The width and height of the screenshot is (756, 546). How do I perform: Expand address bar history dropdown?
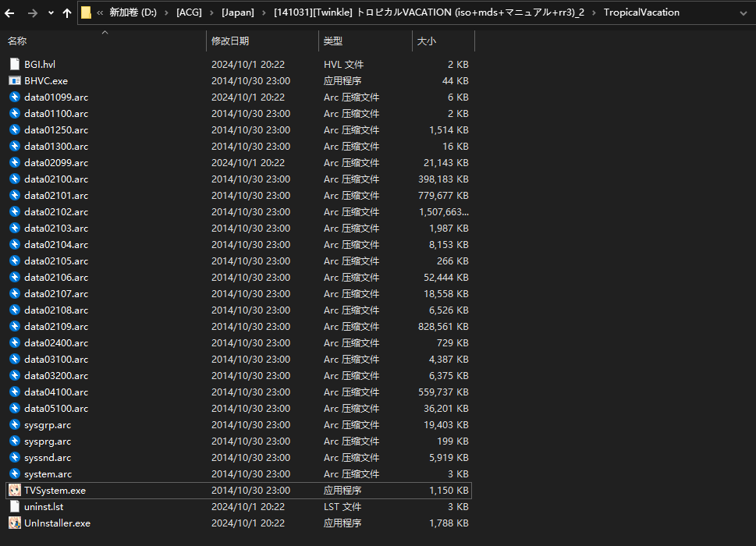(x=743, y=13)
